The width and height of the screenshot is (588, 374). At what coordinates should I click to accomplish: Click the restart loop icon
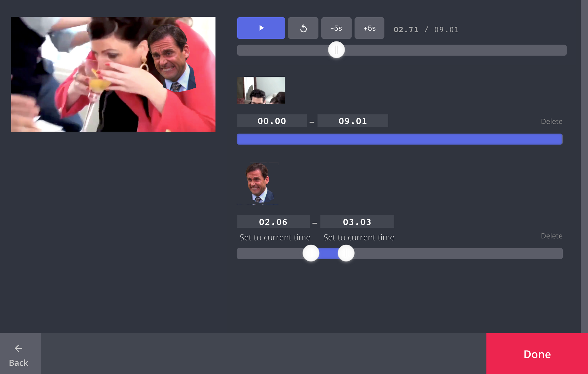pos(303,28)
